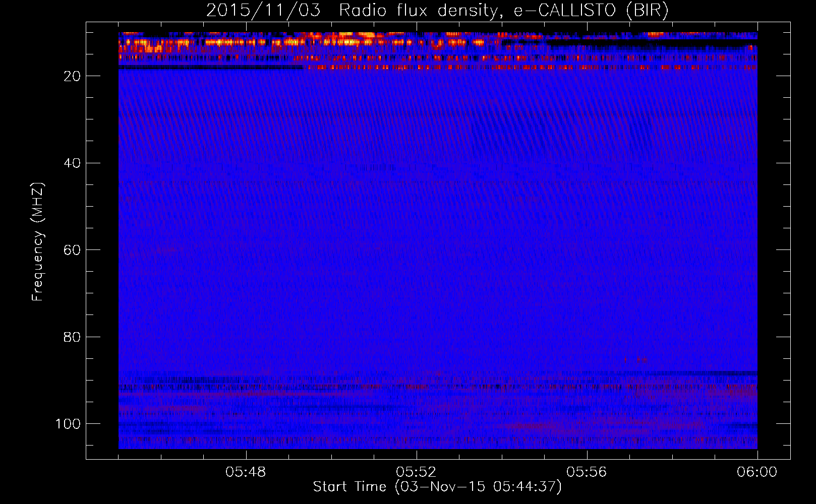Click the 60 MHz frequency tick label
This screenshot has height=504, width=816.
point(72,250)
